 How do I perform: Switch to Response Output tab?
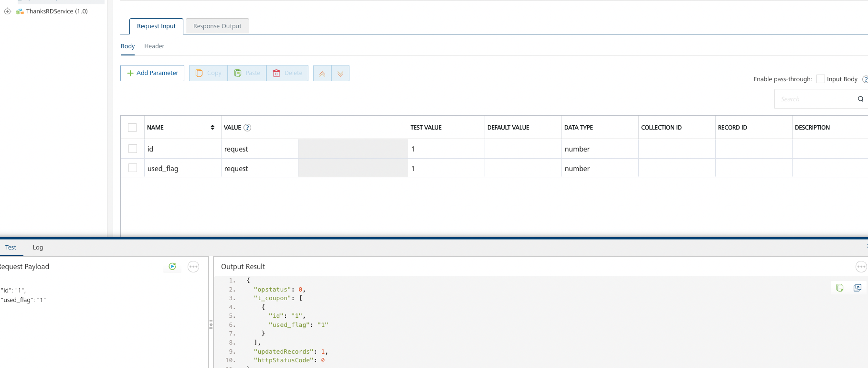pos(217,26)
